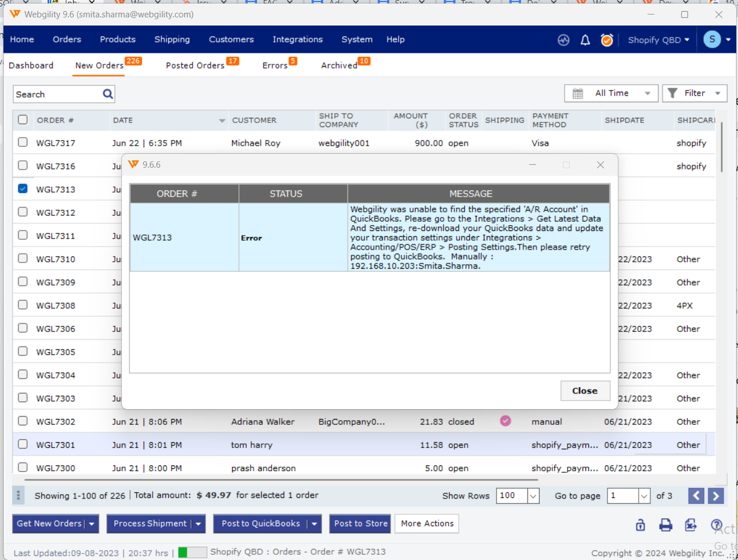The height and width of the screenshot is (560, 738).
Task: Click the Get New Orders button
Action: coord(49,523)
